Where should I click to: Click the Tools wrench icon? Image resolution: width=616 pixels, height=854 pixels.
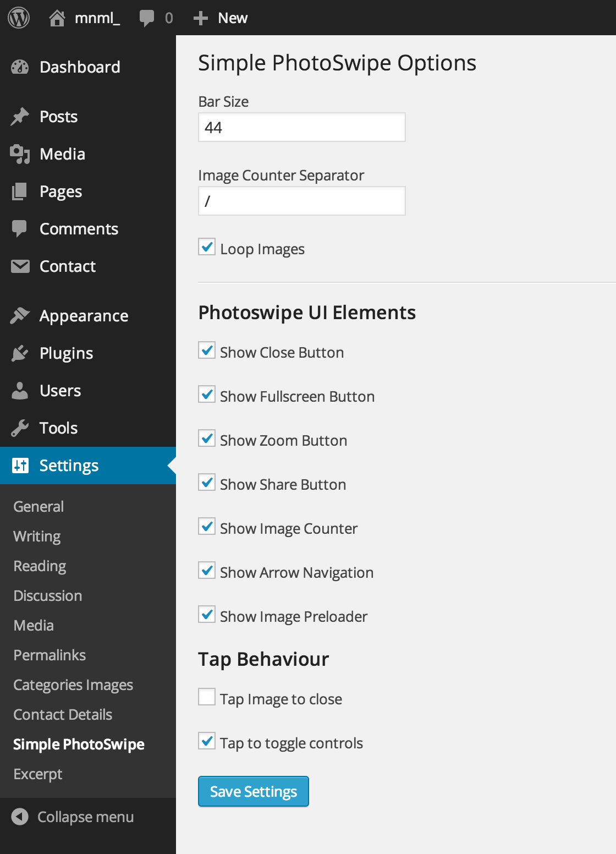pyautogui.click(x=20, y=428)
